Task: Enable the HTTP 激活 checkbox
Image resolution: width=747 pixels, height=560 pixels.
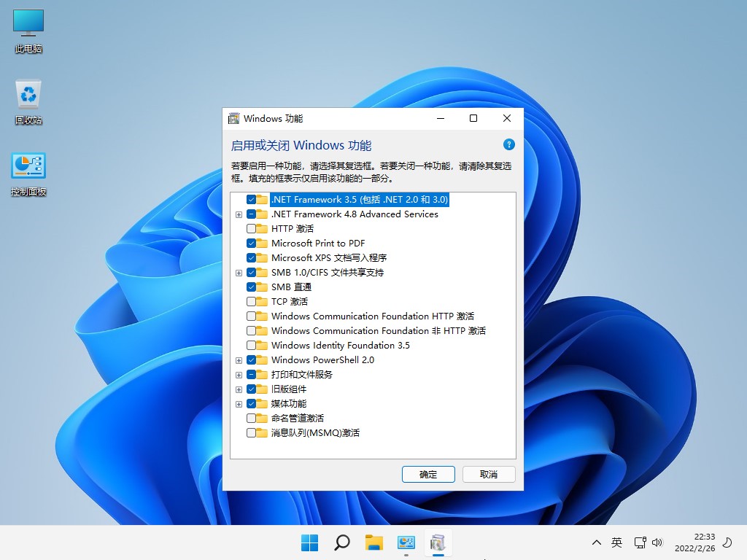Action: (252, 229)
